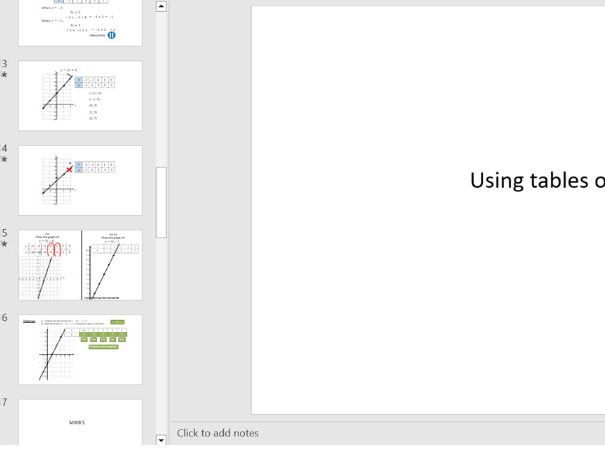This screenshot has width=605, height=454.
Task: Click the animation star under slide 4
Action: pos(4,159)
